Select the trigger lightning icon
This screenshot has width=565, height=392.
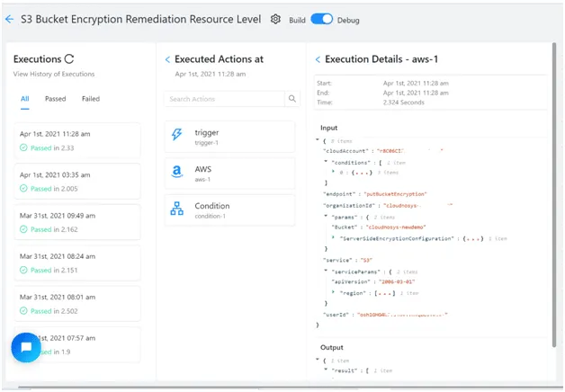[176, 134]
